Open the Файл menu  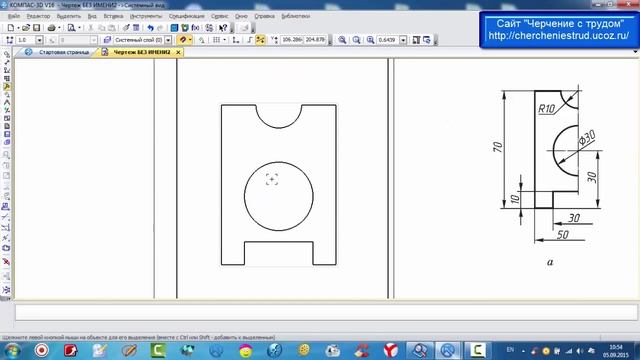14,16
